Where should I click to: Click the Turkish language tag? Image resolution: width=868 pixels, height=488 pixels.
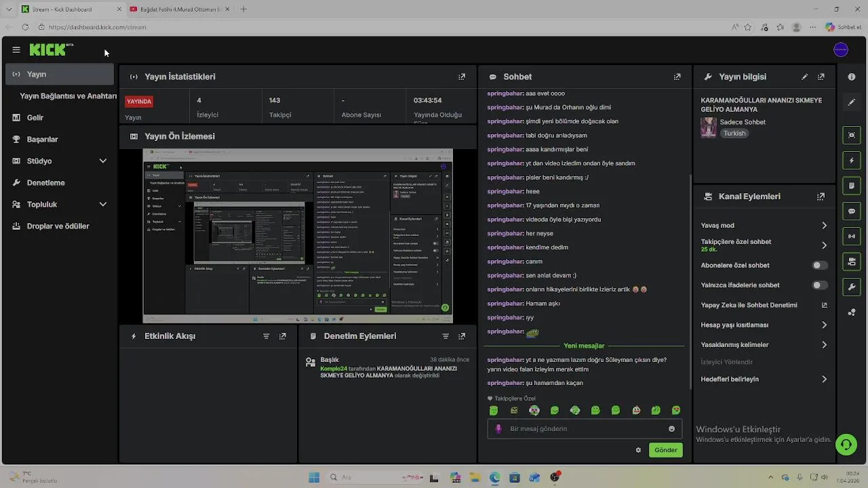point(734,134)
